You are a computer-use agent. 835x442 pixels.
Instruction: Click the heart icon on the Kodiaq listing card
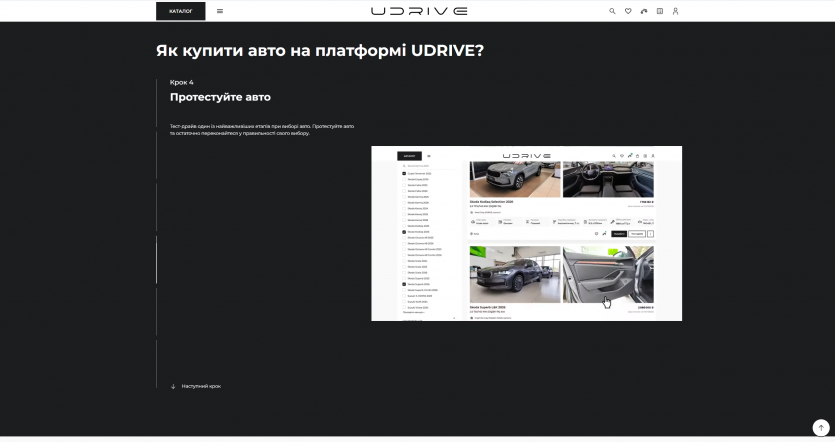[595, 233]
